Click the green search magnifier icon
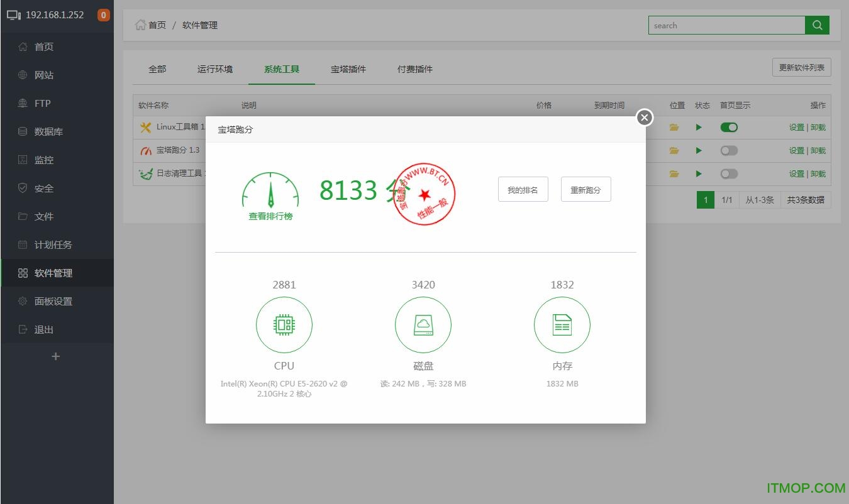 pyautogui.click(x=817, y=25)
